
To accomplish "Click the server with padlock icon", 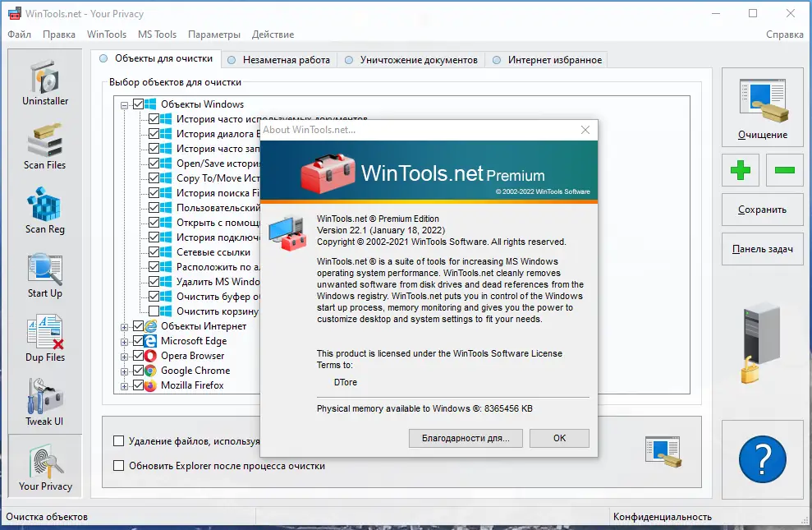I will [761, 344].
